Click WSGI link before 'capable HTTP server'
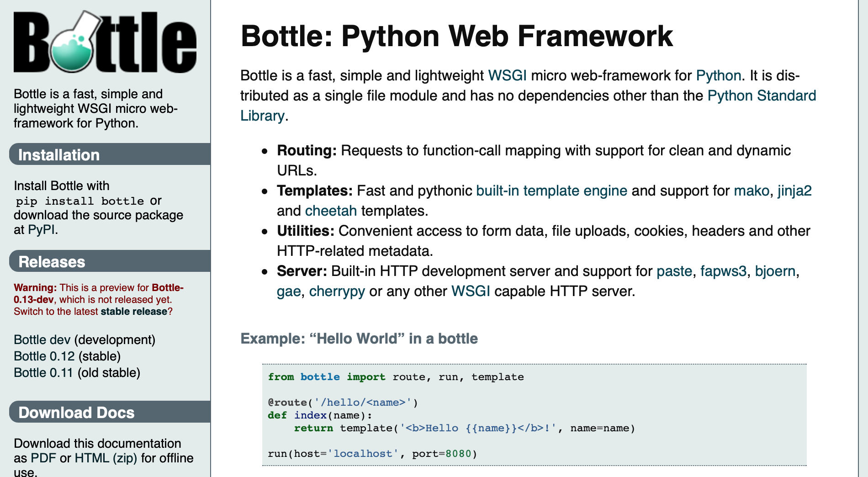 point(471,291)
